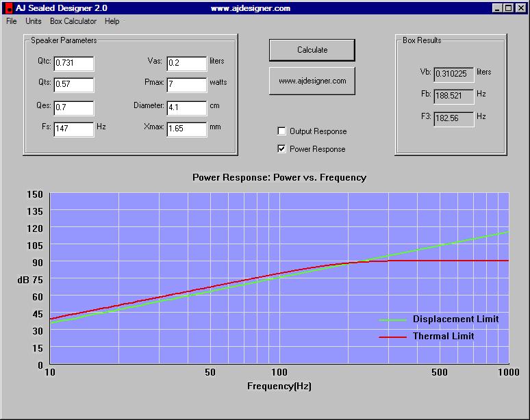The width and height of the screenshot is (530, 420).
Task: Click into the Fs input field
Action: click(x=74, y=129)
